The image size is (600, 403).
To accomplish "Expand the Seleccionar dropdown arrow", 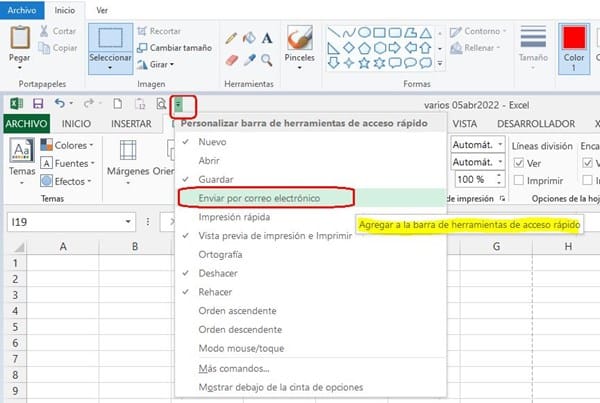I will pyautogui.click(x=110, y=68).
